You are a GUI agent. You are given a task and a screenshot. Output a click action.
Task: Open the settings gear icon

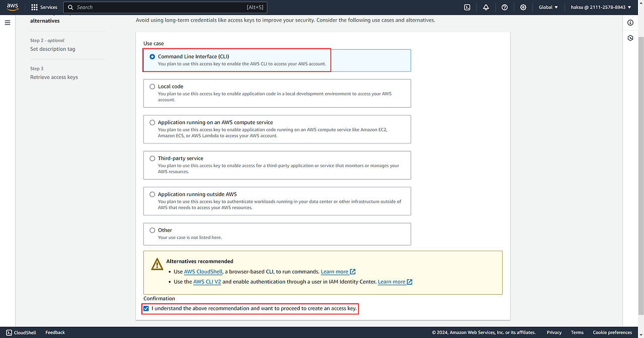pos(523,8)
